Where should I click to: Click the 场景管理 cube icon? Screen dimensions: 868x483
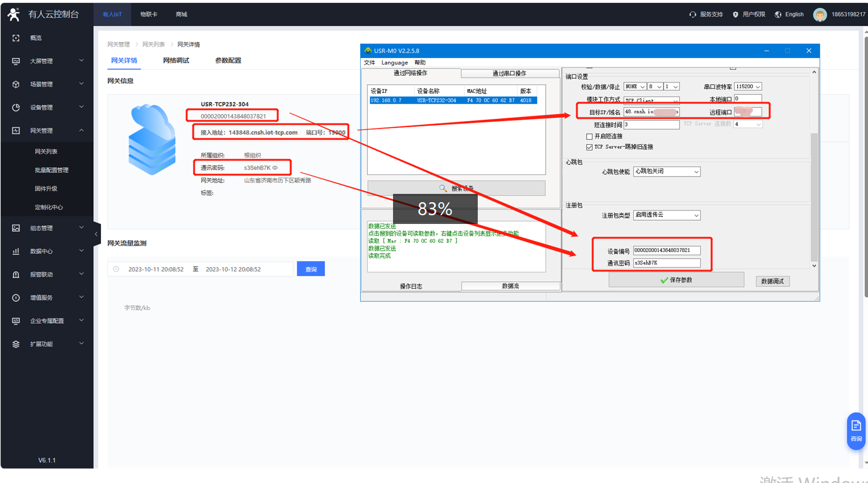(16, 84)
